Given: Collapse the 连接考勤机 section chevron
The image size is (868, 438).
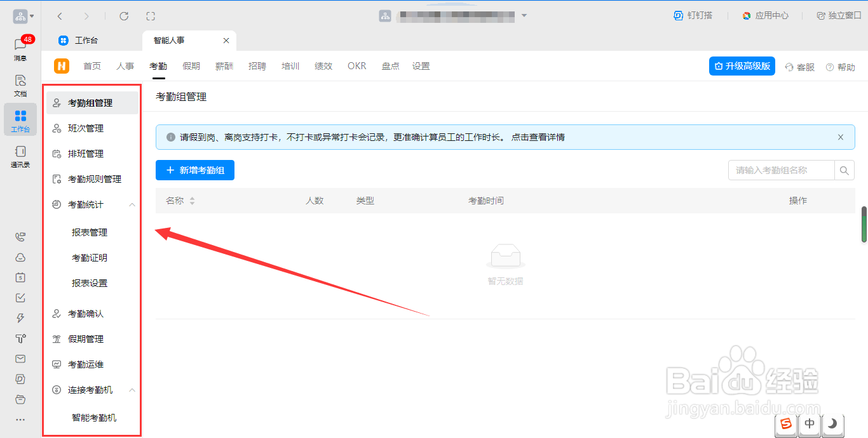Looking at the screenshot, I should [x=132, y=389].
